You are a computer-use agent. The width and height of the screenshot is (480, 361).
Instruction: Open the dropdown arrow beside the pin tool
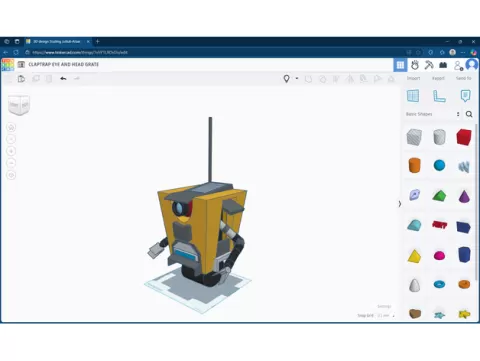(x=297, y=79)
